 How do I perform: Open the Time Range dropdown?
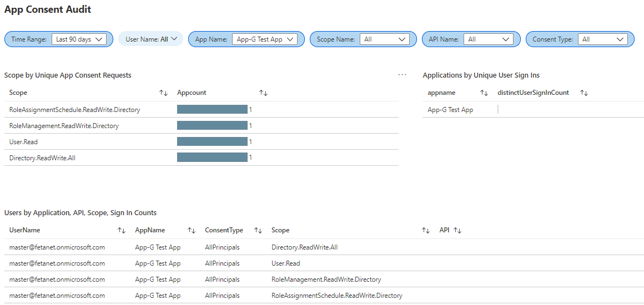pos(79,39)
